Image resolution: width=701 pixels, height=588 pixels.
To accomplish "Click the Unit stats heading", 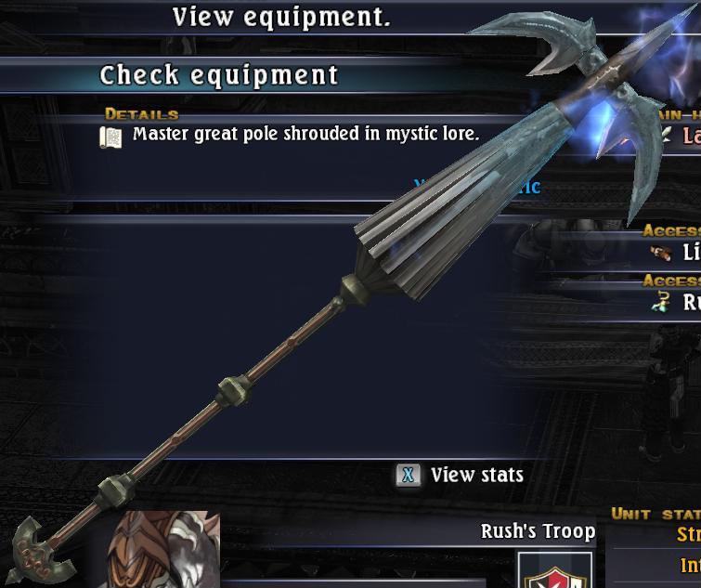I will pos(656,515).
